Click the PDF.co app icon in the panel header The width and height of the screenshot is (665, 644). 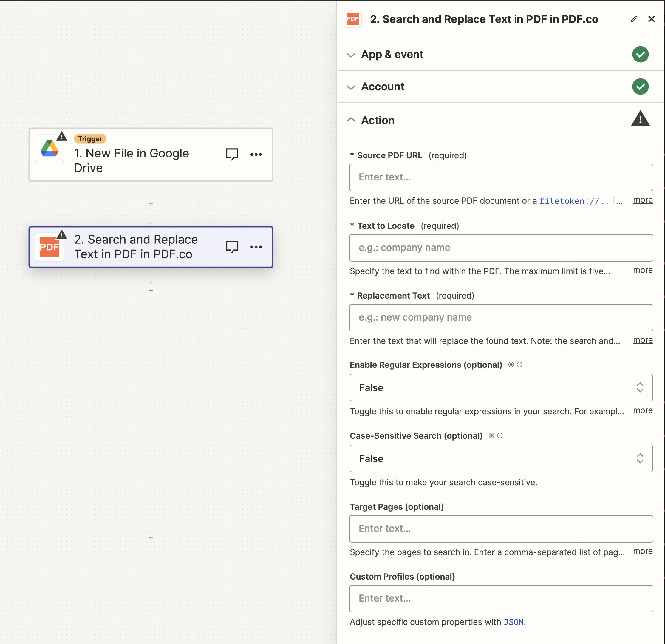coord(352,19)
